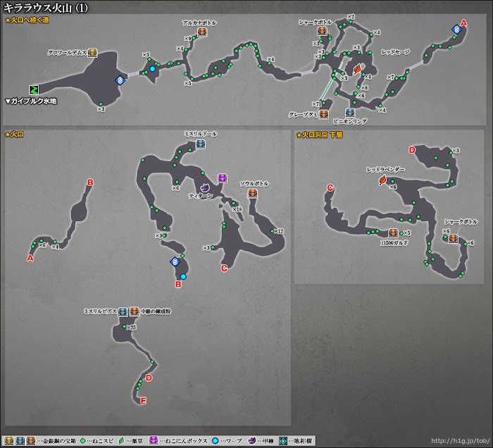Click the ねこにんボックス legend text
Image resolution: width=493 pixels, height=448 pixels.
pyautogui.click(x=187, y=441)
